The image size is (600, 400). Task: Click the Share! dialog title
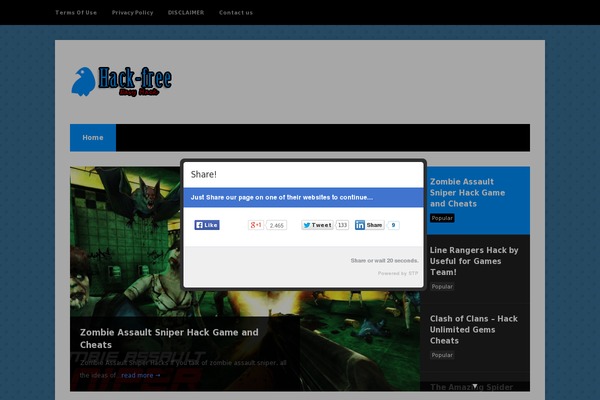[x=204, y=175]
